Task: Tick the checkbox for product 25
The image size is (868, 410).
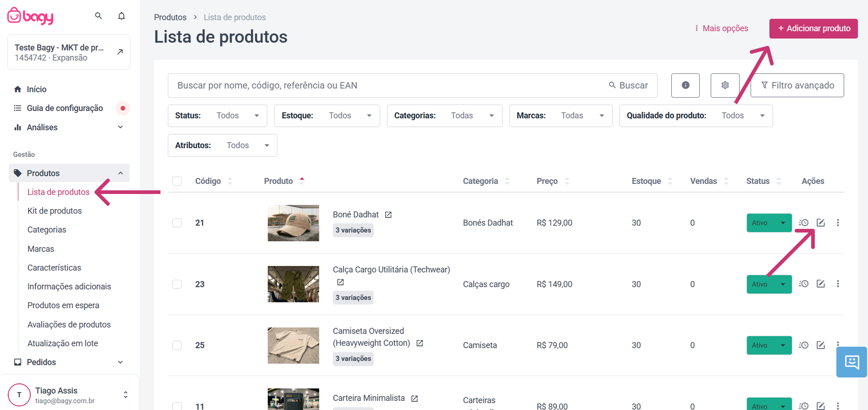Action: pyautogui.click(x=177, y=345)
